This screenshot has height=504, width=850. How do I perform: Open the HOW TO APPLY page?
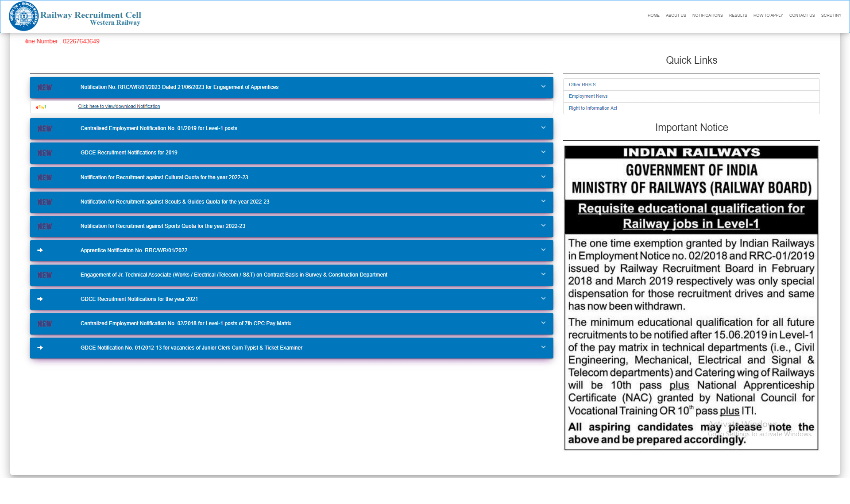[768, 15]
